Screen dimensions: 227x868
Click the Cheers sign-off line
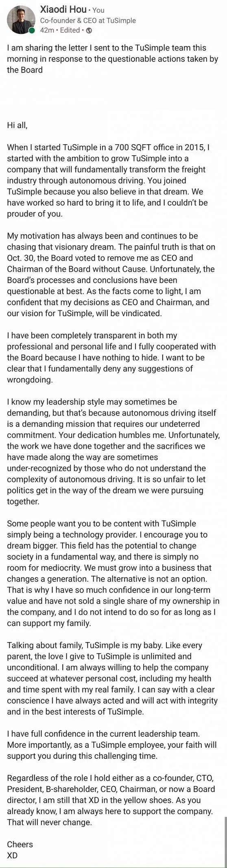(x=20, y=844)
